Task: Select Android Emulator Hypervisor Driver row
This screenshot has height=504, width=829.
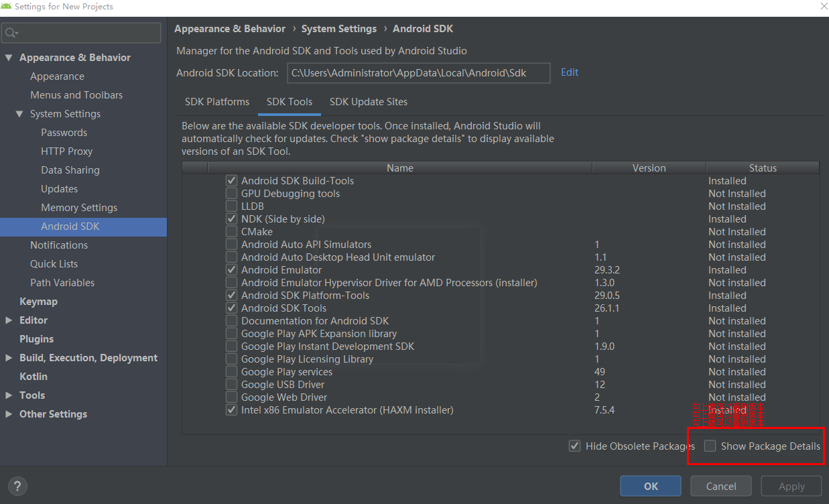Action: click(500, 283)
